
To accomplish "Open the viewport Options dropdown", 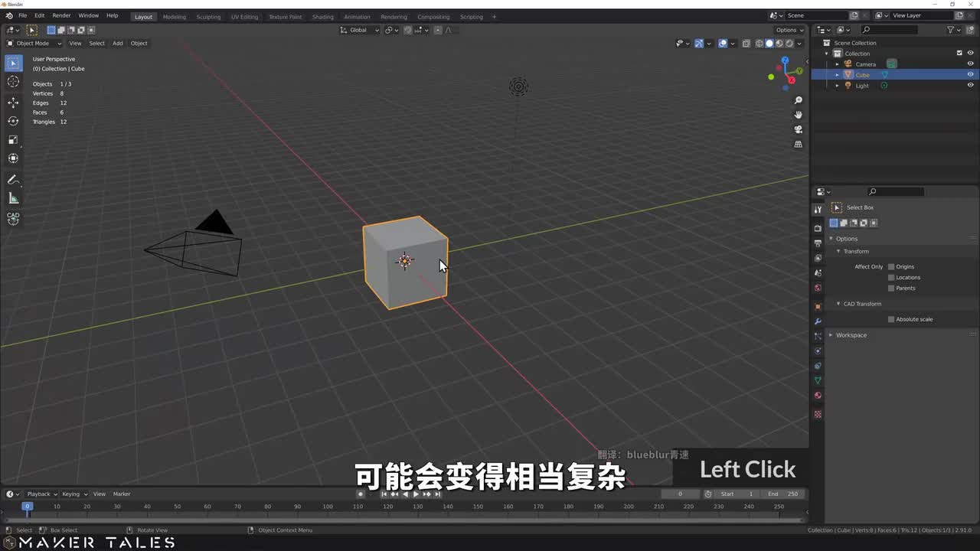I will pos(789,30).
